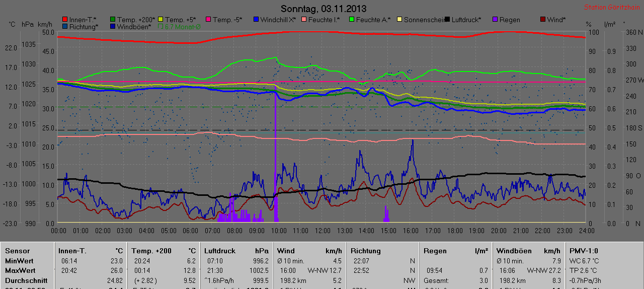Viewport: 644px width, 289px height.
Task: Click the 00:00 time axis label
Action: click(59, 230)
